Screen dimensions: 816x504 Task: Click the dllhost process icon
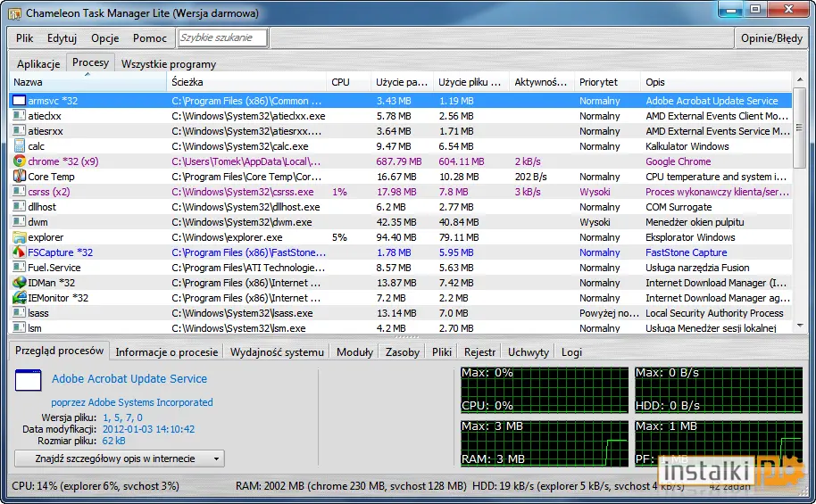coord(20,206)
